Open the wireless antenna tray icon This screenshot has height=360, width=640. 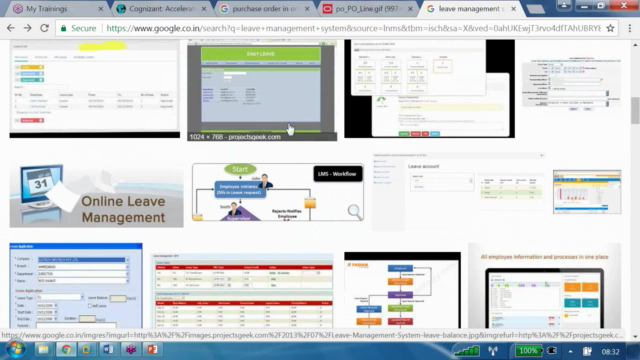point(493,351)
